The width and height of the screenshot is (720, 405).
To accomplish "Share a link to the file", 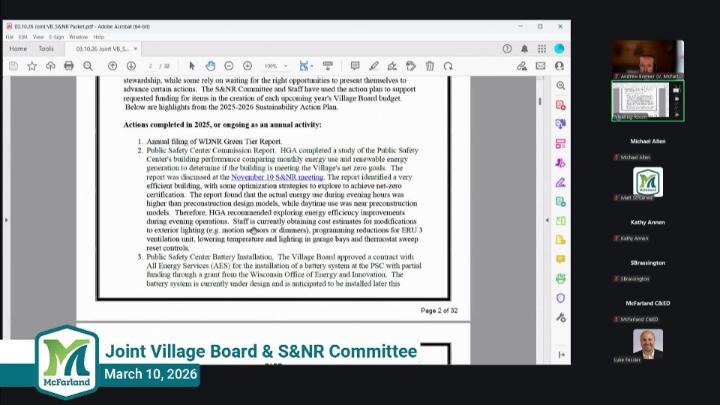I will (522, 66).
